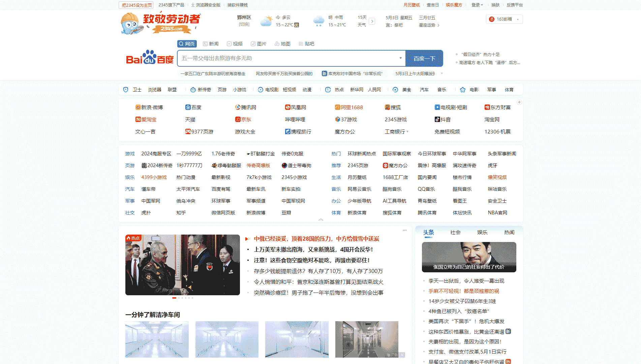Image resolution: width=641 pixels, height=364 pixels.
Task: Open 9377页游 shortcut
Action: coord(199,131)
